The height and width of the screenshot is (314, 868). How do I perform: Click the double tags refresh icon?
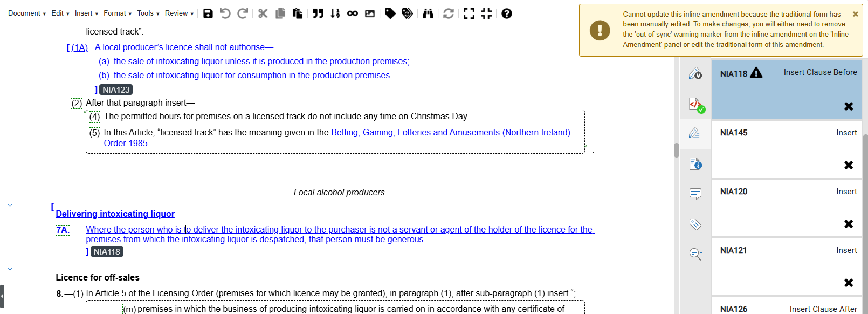[x=408, y=13]
